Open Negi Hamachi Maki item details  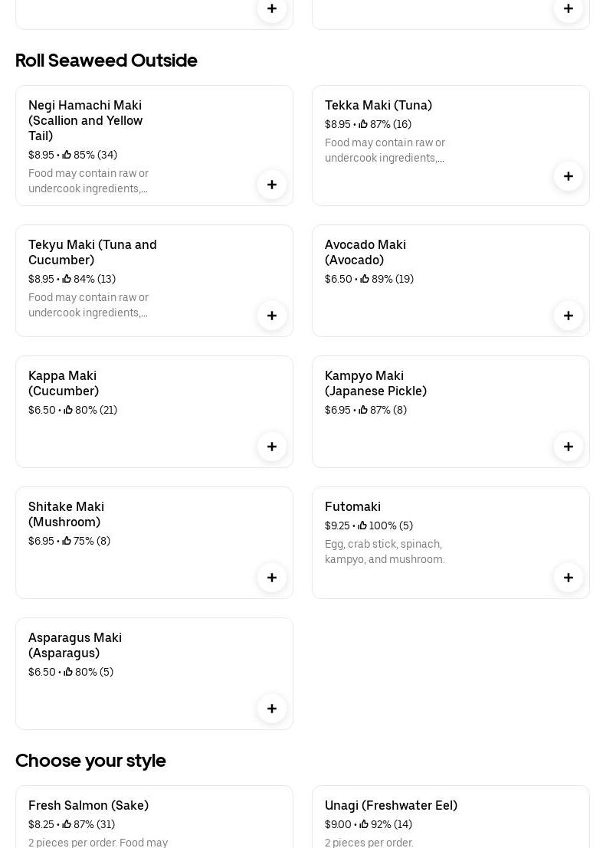85,120
